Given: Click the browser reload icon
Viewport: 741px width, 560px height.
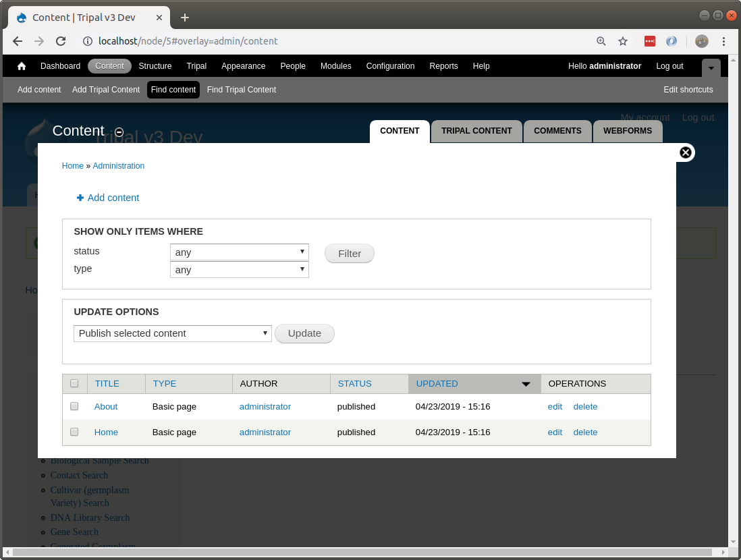Looking at the screenshot, I should pyautogui.click(x=61, y=41).
